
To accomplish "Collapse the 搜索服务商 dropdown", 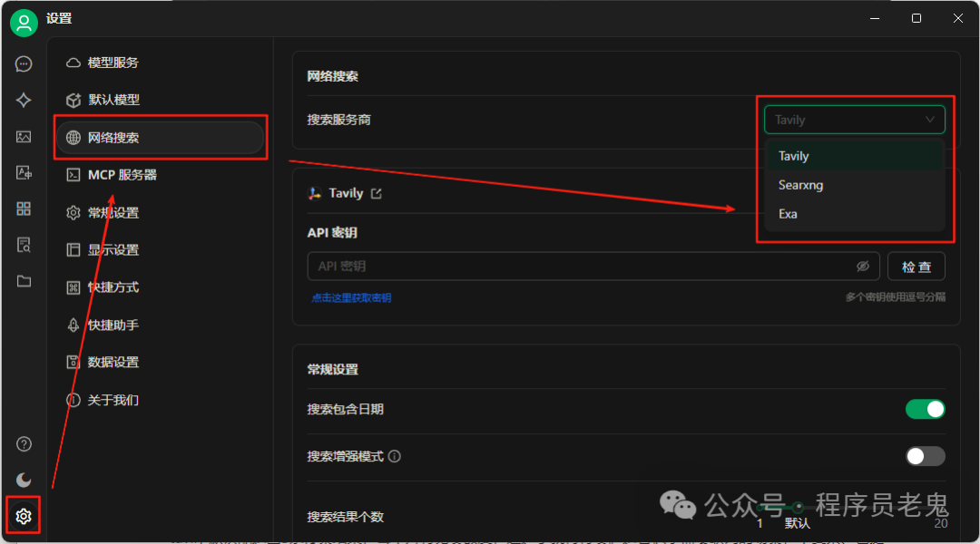I will click(x=855, y=120).
